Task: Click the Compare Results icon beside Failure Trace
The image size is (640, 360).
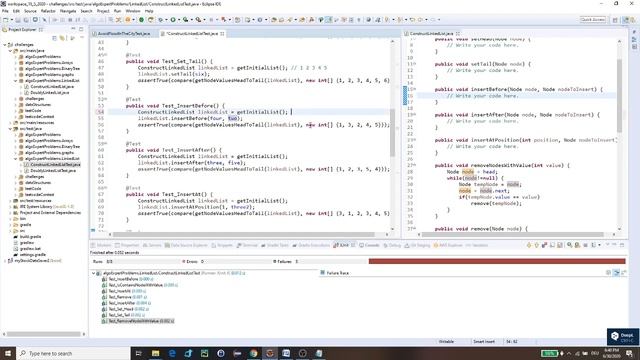Action: click(624, 273)
